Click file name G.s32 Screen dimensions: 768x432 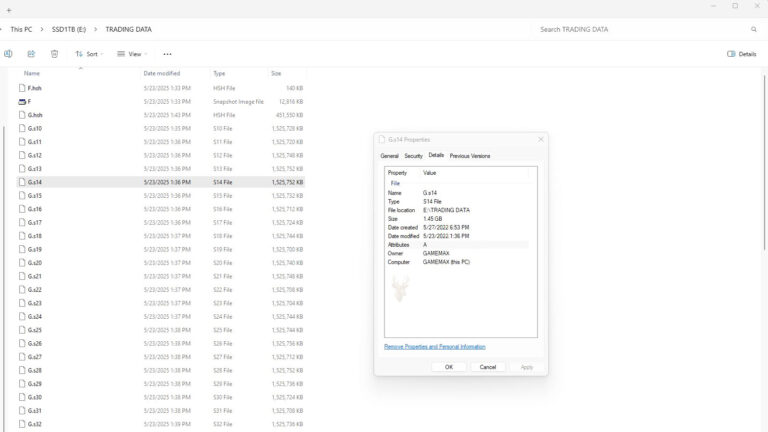click(x=35, y=424)
